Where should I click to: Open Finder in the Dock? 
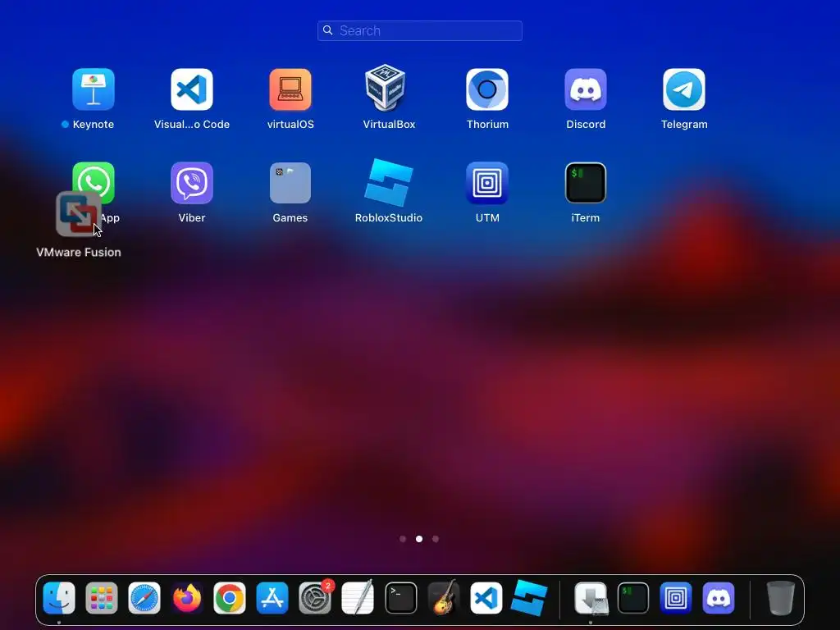[59, 598]
